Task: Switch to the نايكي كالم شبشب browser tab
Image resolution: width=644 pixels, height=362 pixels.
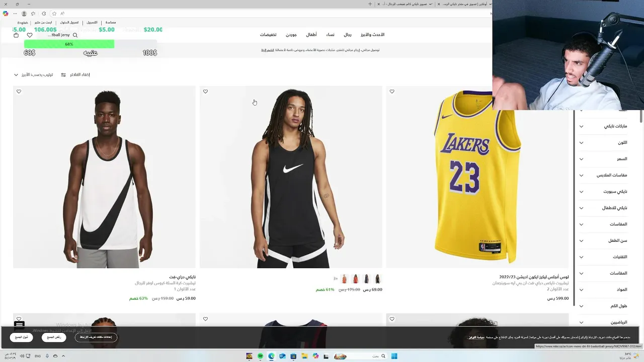Action: coord(406,4)
